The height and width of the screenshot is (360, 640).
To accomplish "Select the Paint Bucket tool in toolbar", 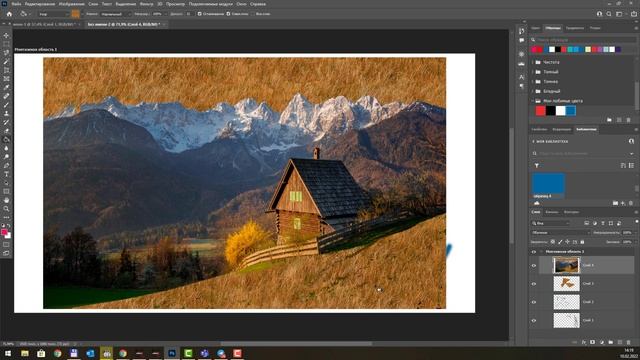I will 6,140.
